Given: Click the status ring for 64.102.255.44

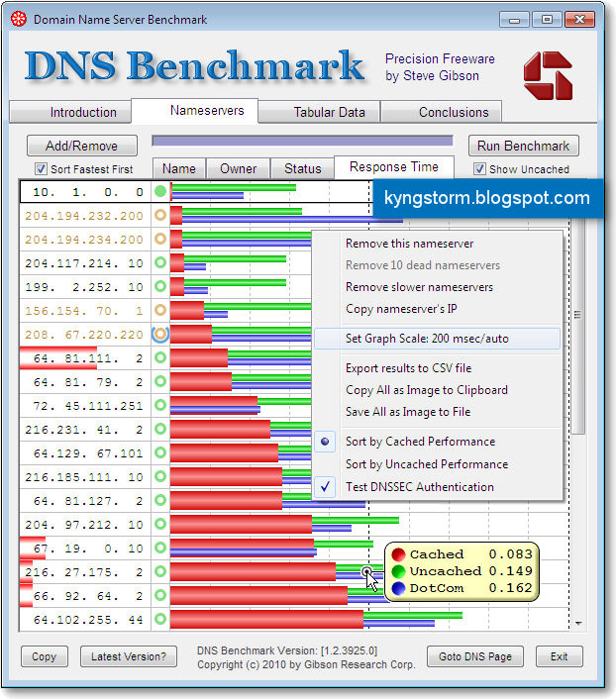Looking at the screenshot, I should [x=160, y=619].
